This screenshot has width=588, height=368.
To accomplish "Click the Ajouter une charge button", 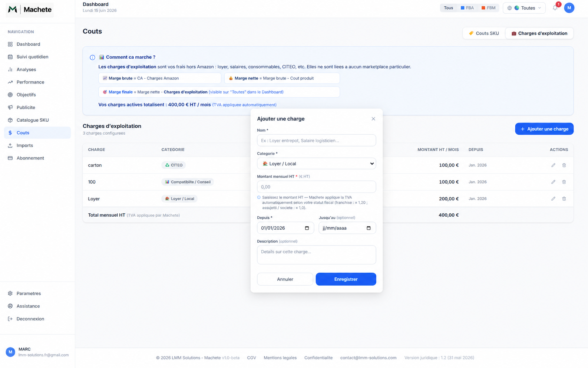I will (x=544, y=129).
